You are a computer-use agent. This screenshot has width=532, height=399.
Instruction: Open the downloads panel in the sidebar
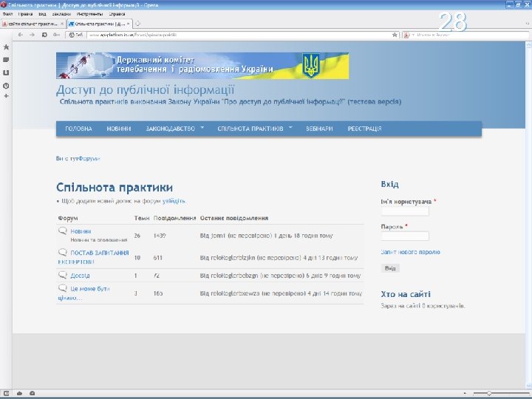tap(6, 72)
